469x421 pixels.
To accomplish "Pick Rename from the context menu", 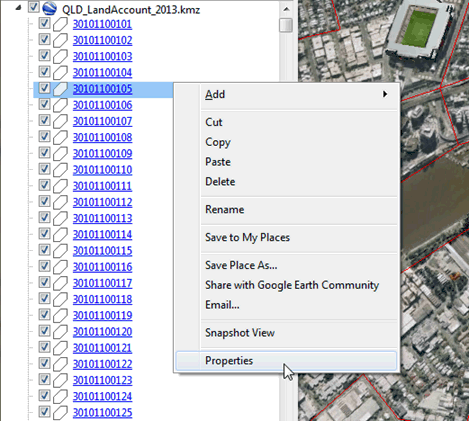I will (x=287, y=209).
